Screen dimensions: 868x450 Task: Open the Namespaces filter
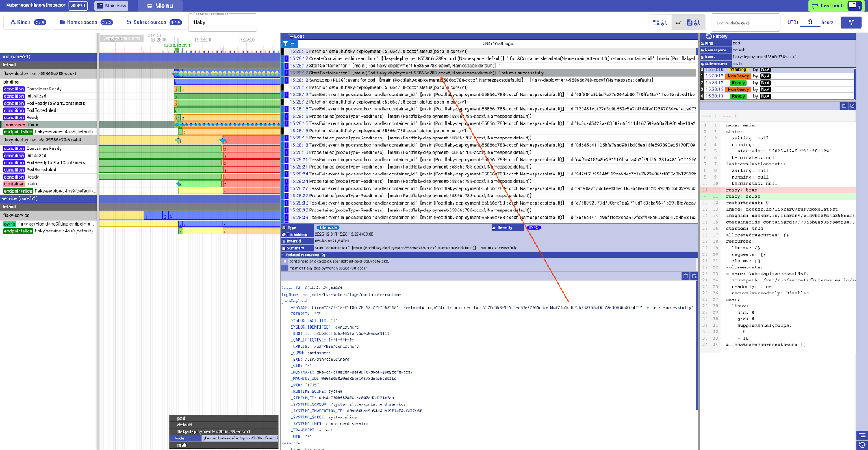click(86, 22)
